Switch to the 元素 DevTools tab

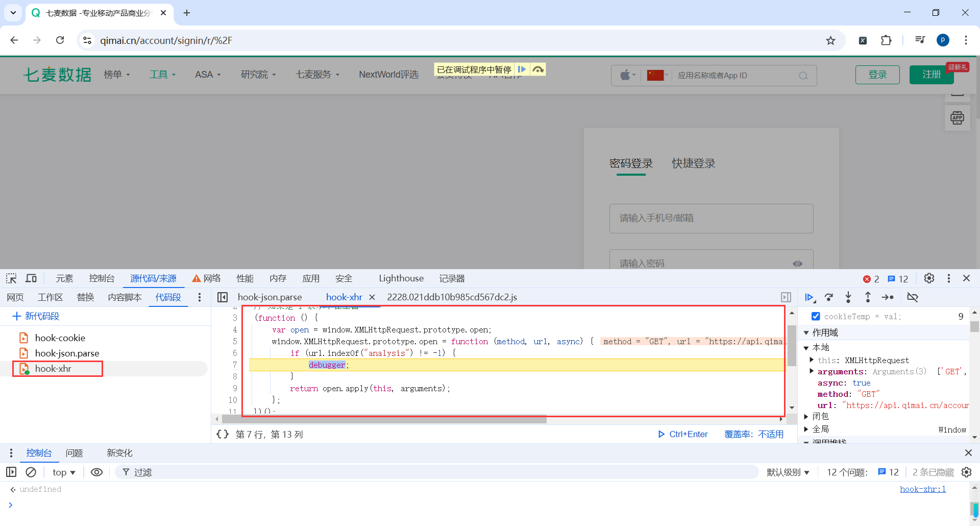tap(64, 278)
